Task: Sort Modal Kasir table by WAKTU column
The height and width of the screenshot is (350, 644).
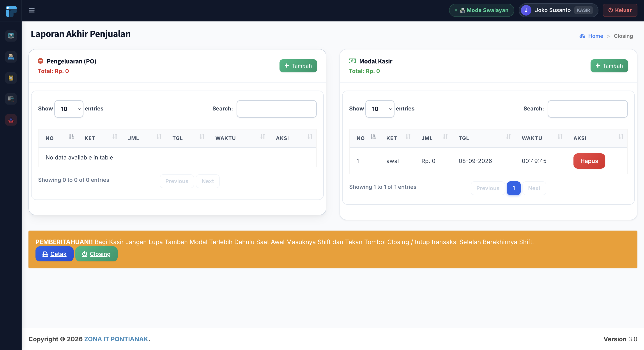Action: (x=541, y=138)
